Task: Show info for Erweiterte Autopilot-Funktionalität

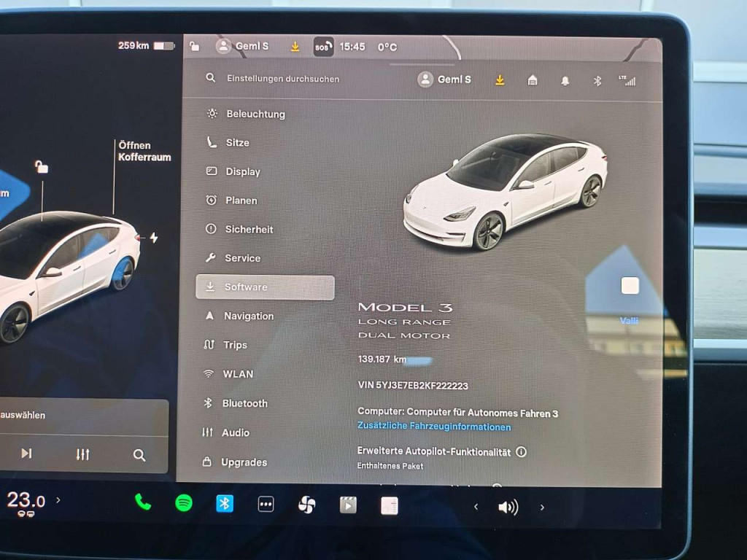Action: click(x=521, y=452)
